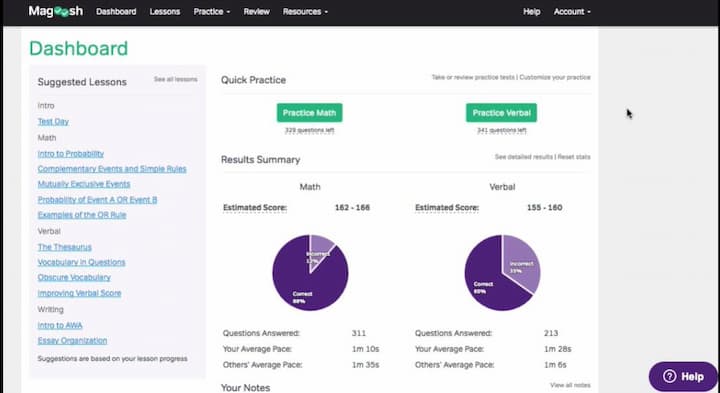Click the See all lessons link
The image size is (720, 393).
175,79
